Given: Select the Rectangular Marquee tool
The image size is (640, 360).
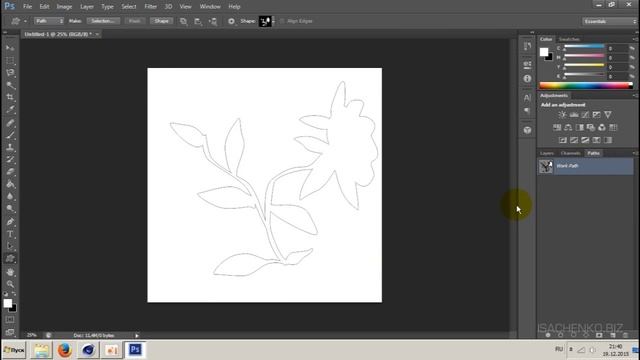Looking at the screenshot, I should (10, 61).
